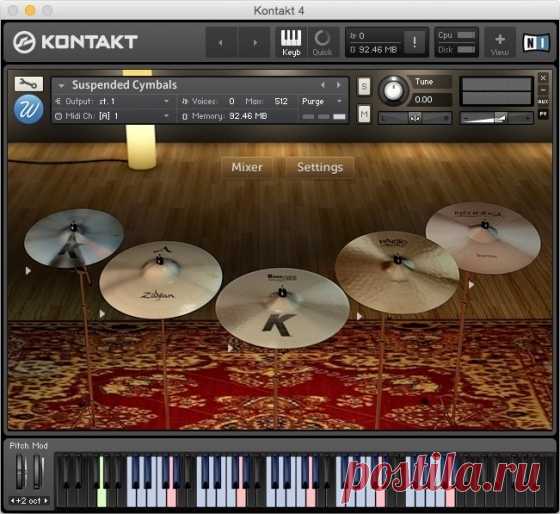Shift keyboard octave up with right arrow
Screen dimensions: 560x514
(46, 501)
